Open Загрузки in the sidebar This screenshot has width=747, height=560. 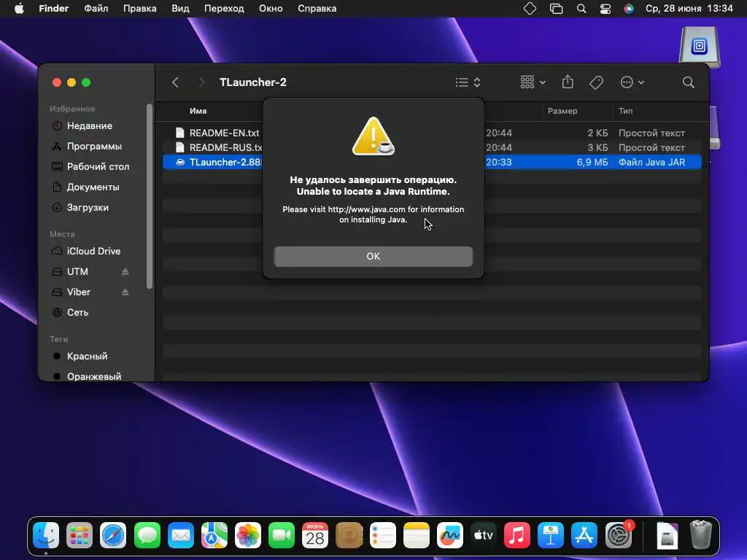tap(88, 208)
